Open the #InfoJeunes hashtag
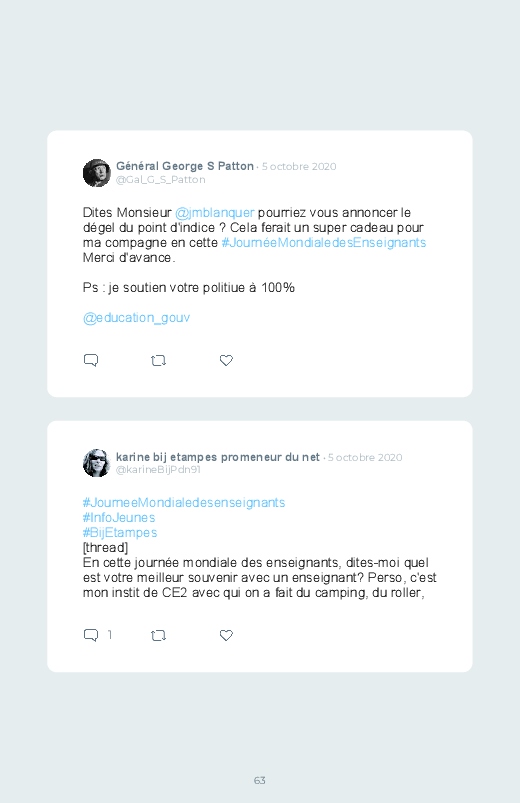Image resolution: width=520 pixels, height=803 pixels. (x=119, y=518)
